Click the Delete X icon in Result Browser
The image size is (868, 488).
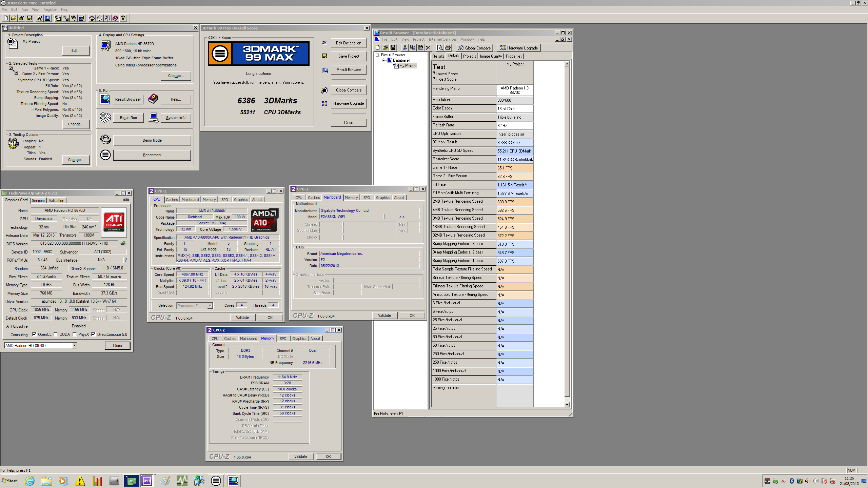pos(428,48)
